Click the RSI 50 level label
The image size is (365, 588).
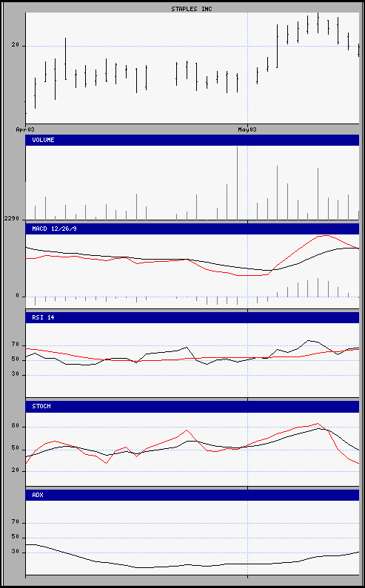[x=15, y=359]
